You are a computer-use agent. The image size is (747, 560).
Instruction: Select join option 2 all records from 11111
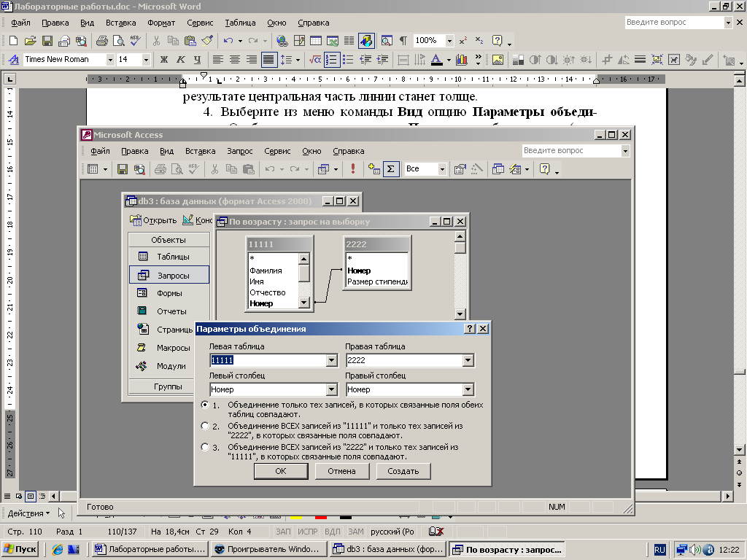tap(205, 426)
